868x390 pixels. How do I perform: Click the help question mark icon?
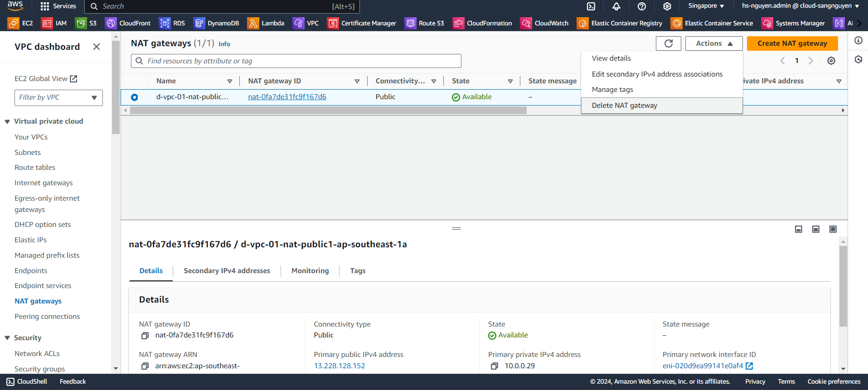(x=642, y=6)
